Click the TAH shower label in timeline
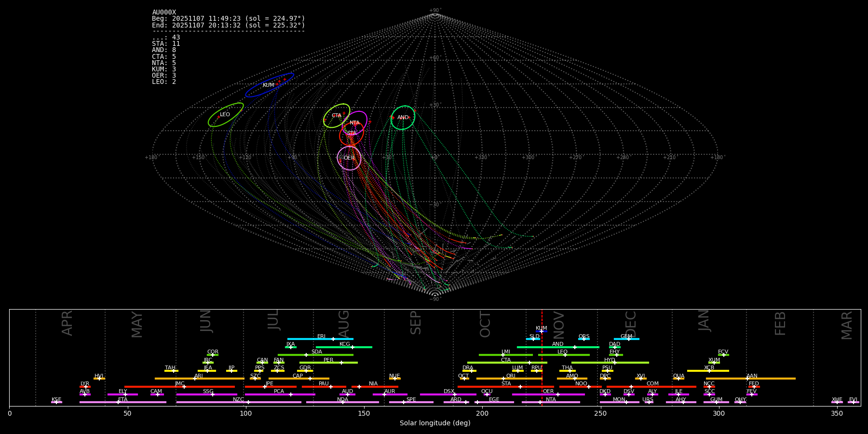Screen dimensions: 868x434 tap(170, 368)
